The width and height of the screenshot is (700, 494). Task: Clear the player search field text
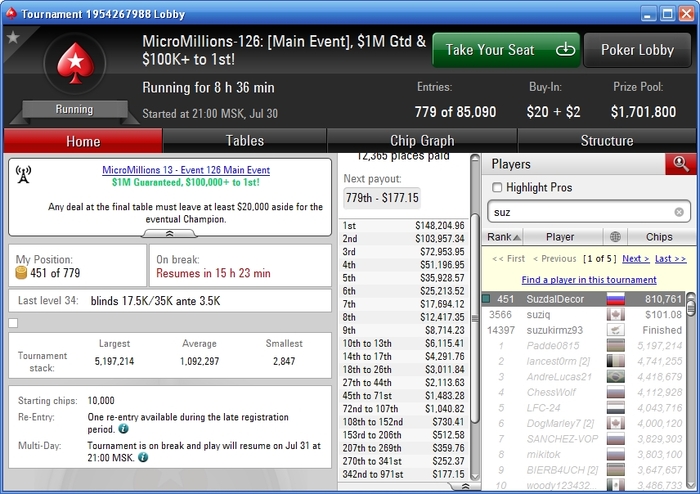[679, 212]
